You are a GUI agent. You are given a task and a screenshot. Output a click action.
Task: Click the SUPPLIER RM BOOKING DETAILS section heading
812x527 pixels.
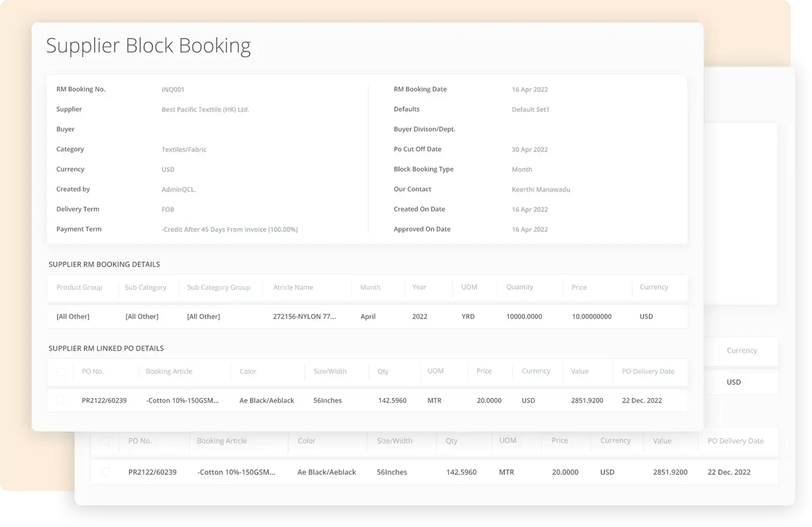point(103,264)
